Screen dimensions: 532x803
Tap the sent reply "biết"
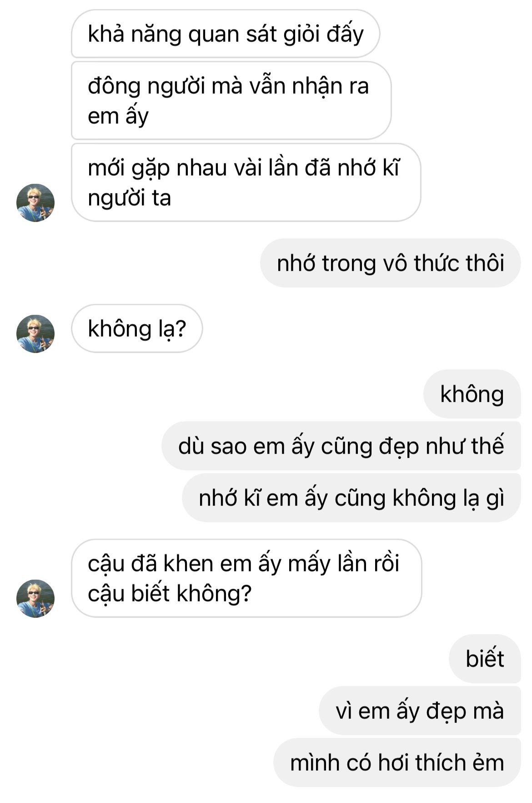coord(485,659)
